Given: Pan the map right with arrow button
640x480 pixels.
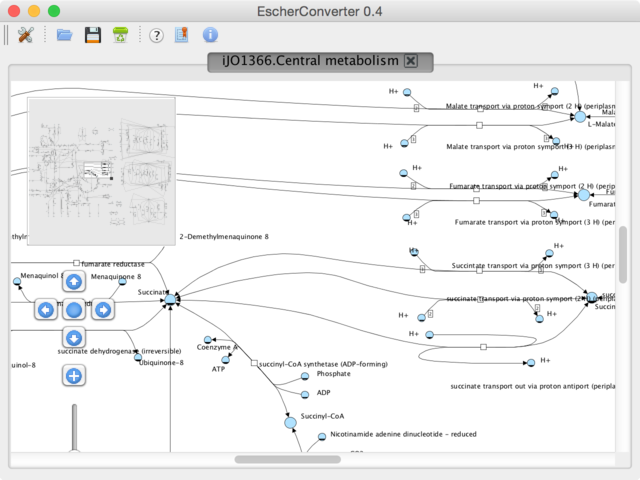Looking at the screenshot, I should [x=103, y=310].
